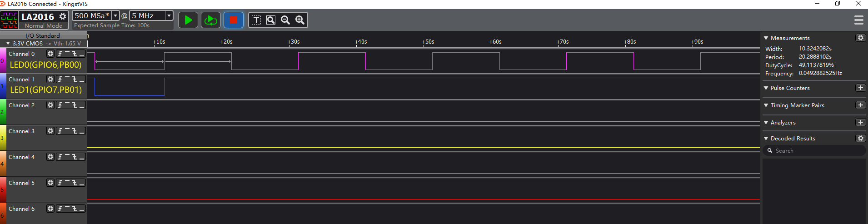The image size is (868, 224).
Task: Collapse the Pulse Counters section
Action: tap(766, 88)
